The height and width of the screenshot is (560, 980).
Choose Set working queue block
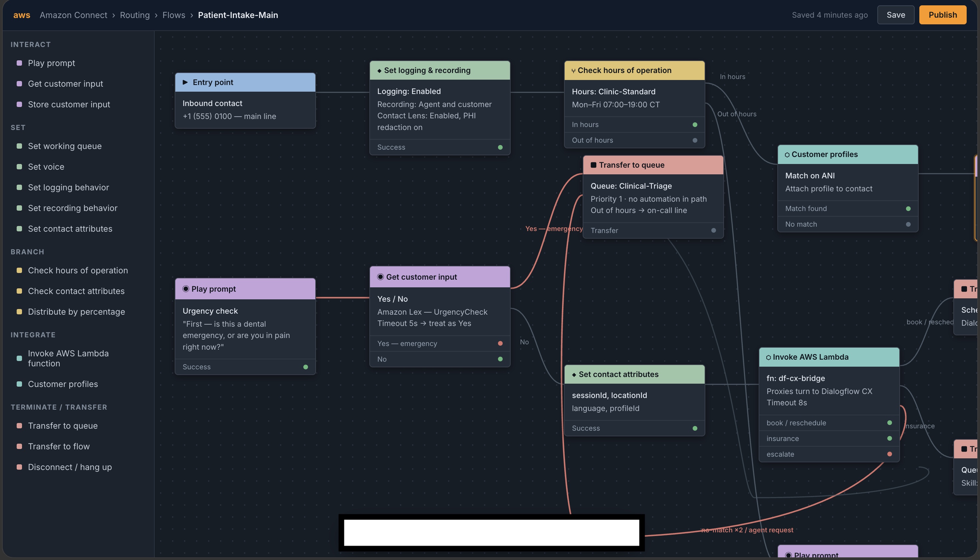click(x=65, y=146)
